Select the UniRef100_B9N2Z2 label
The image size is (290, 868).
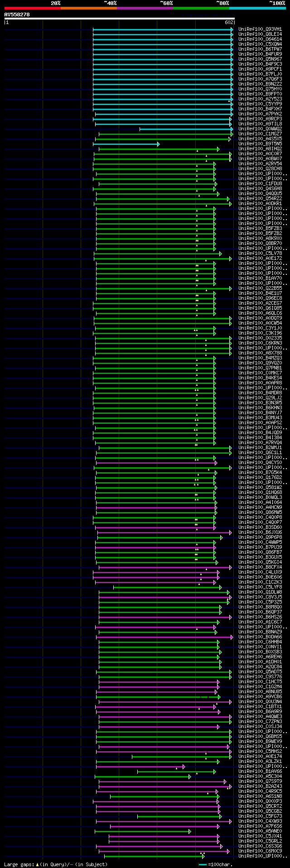260,84
